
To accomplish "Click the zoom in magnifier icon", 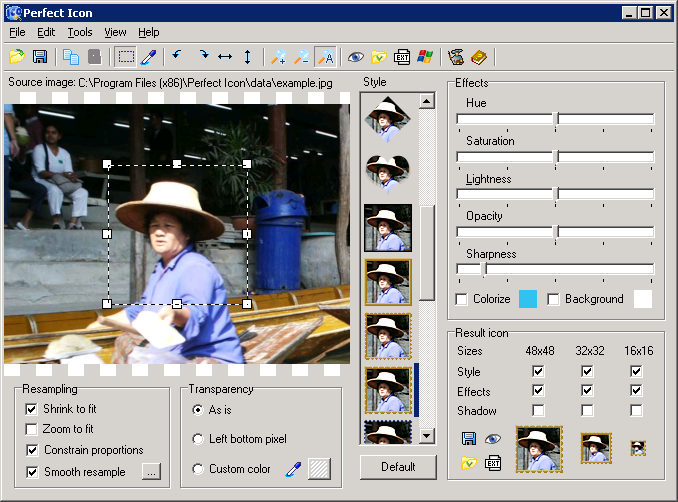I will pos(279,57).
